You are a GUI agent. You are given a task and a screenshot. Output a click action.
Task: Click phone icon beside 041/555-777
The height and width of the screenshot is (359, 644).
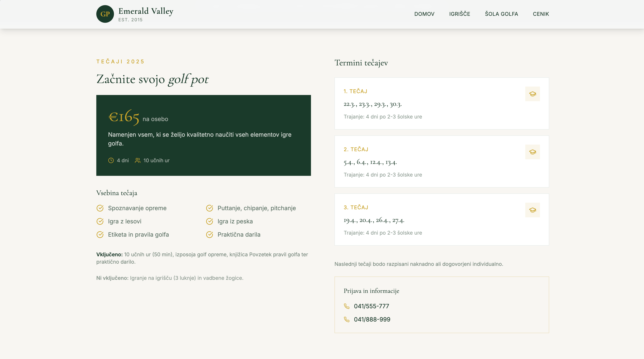[x=346, y=306]
